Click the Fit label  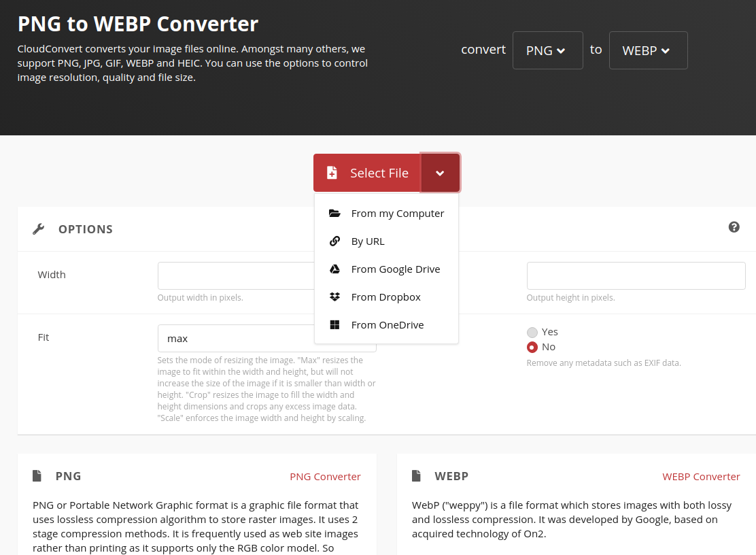click(x=44, y=337)
